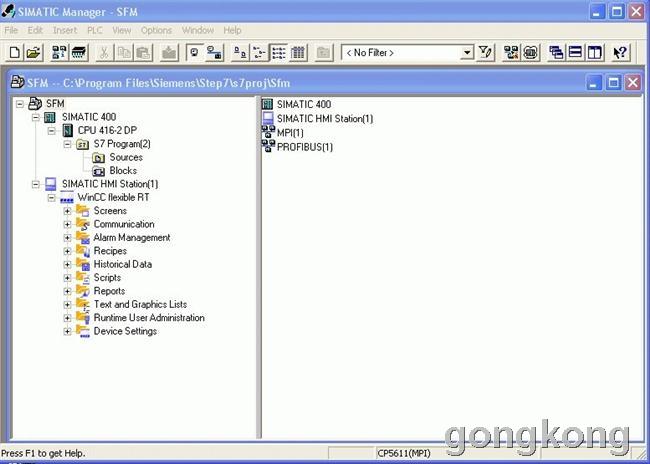This screenshot has height=464, width=650.
Task: Expand the Alarm Management folder
Action: pyautogui.click(x=67, y=238)
